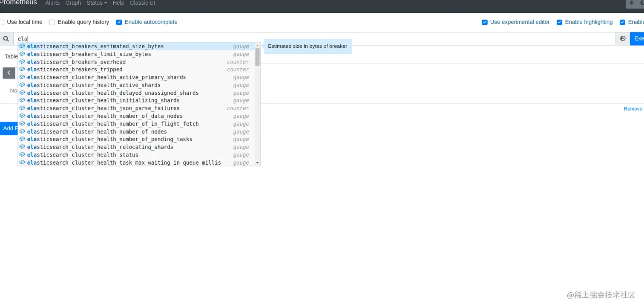The height and width of the screenshot is (308, 644).
Task: Toggle the rightmost cut-off Enable checkbox
Action: pyautogui.click(x=623, y=22)
